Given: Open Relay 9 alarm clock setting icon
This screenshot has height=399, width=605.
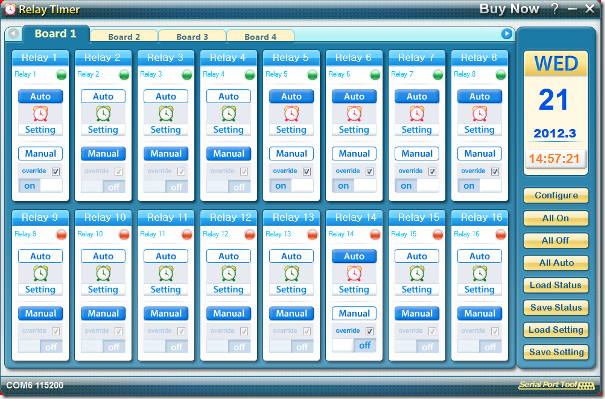Looking at the screenshot, I should coord(40,274).
